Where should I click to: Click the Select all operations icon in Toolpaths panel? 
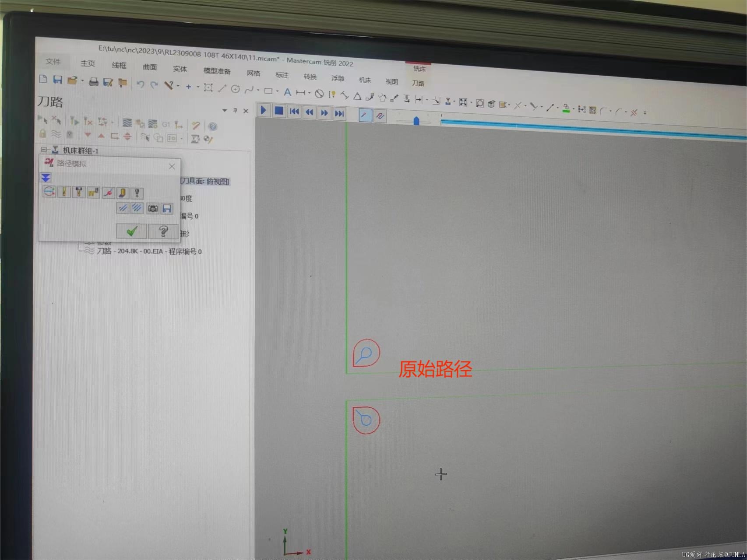(43, 119)
